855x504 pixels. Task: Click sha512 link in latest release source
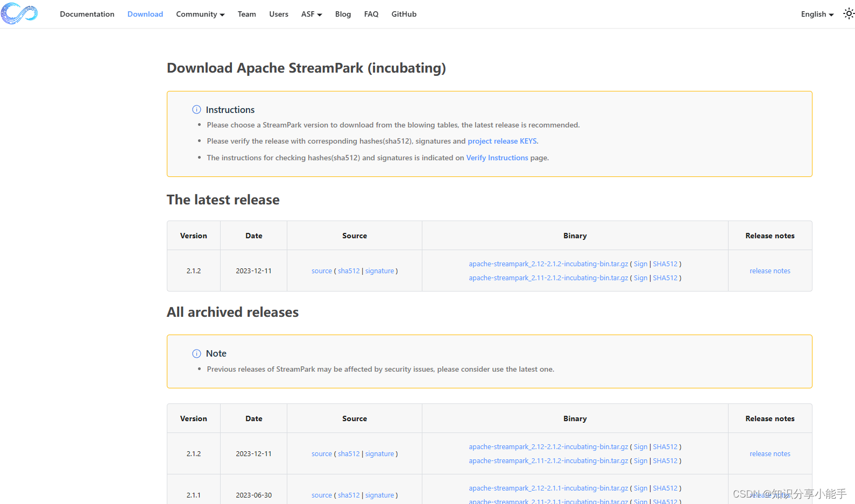coord(349,271)
